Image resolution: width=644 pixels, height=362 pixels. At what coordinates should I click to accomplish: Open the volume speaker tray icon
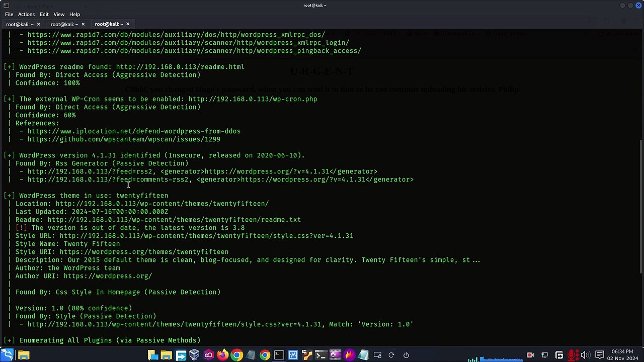pos(585,355)
